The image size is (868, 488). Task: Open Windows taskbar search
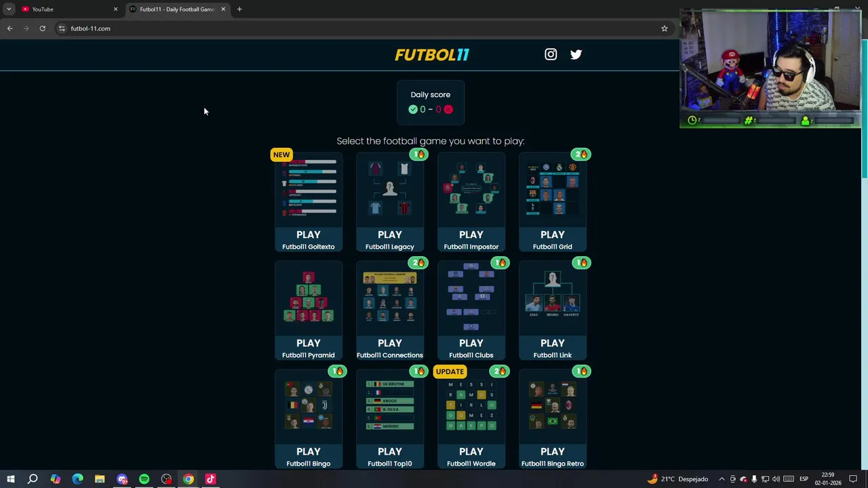pos(33,479)
